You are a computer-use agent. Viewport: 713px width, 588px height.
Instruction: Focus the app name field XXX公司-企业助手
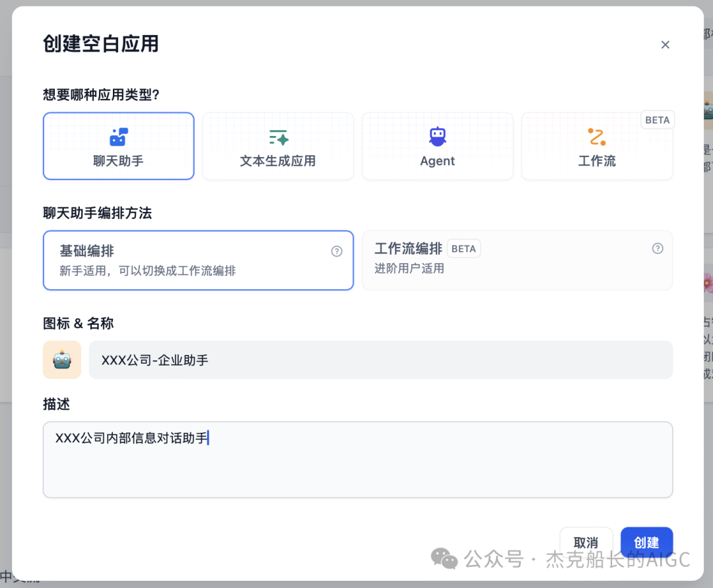(x=381, y=360)
